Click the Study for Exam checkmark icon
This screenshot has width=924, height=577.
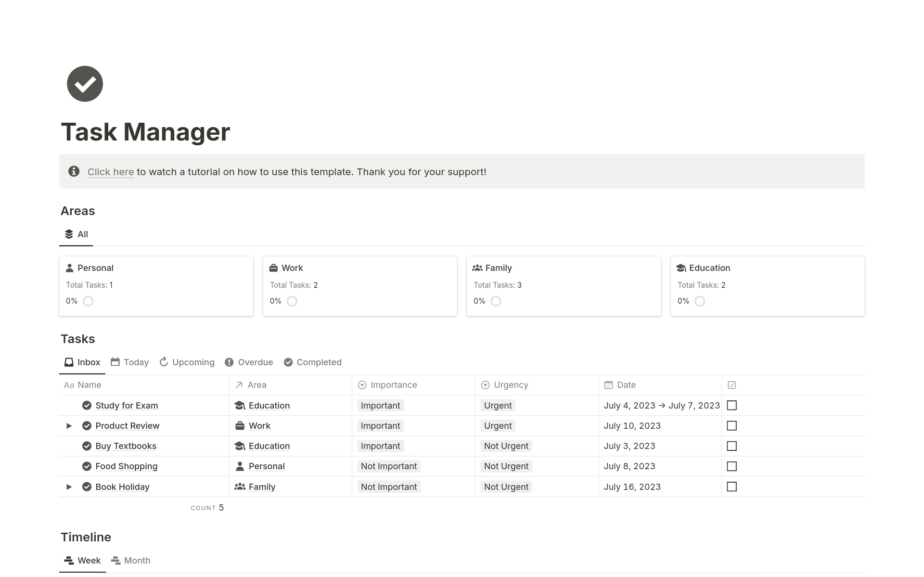(x=87, y=405)
